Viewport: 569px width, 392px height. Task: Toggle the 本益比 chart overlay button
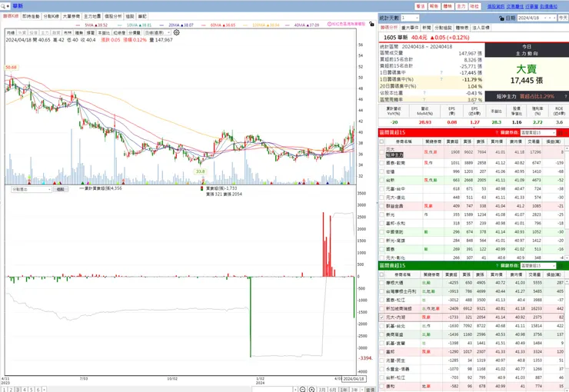(104, 32)
